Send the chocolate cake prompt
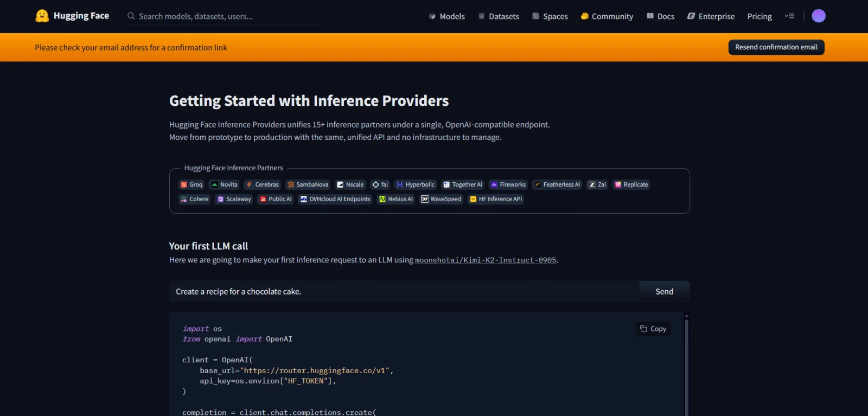 (x=665, y=291)
